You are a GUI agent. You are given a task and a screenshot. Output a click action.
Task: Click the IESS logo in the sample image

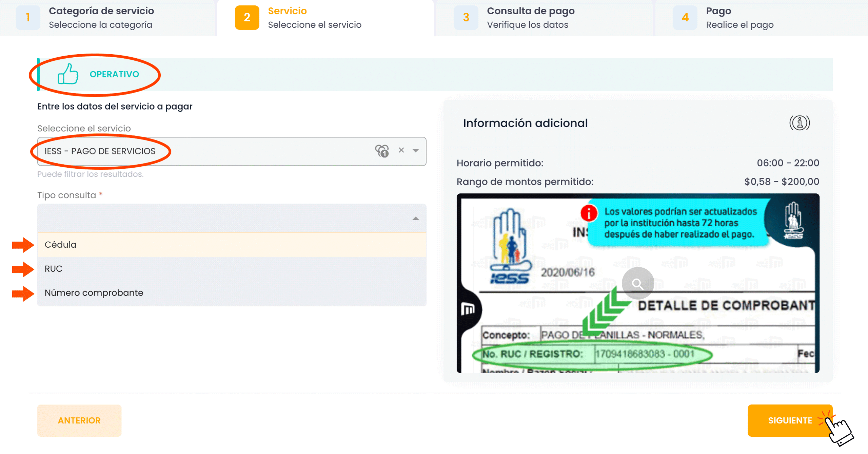pyautogui.click(x=511, y=247)
